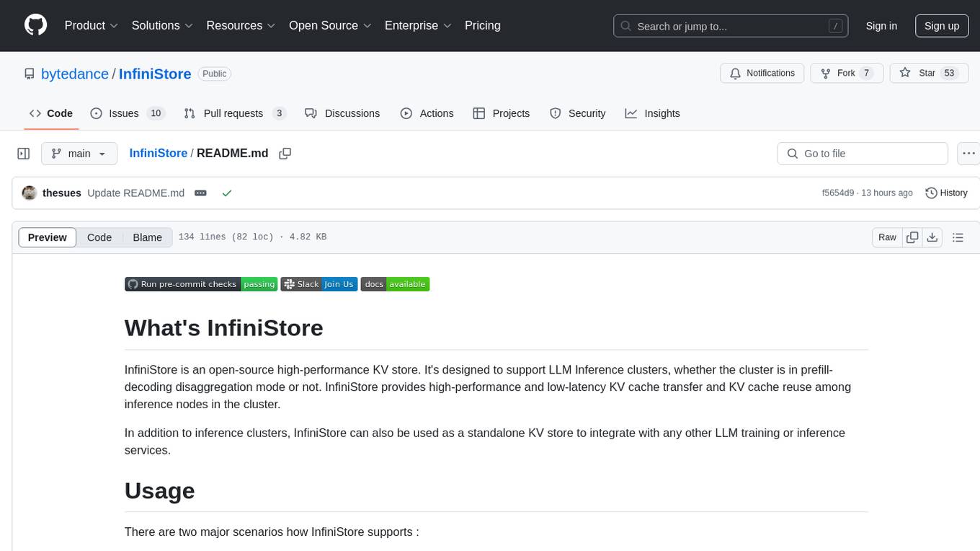The height and width of the screenshot is (551, 980).
Task: Click the What's InfiniStore heading
Action: click(224, 327)
